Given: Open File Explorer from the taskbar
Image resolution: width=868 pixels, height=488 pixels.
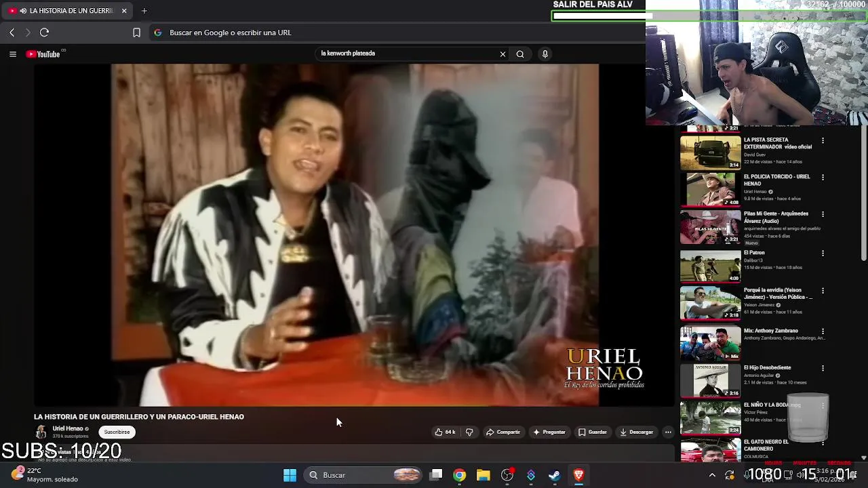Looking at the screenshot, I should [484, 475].
